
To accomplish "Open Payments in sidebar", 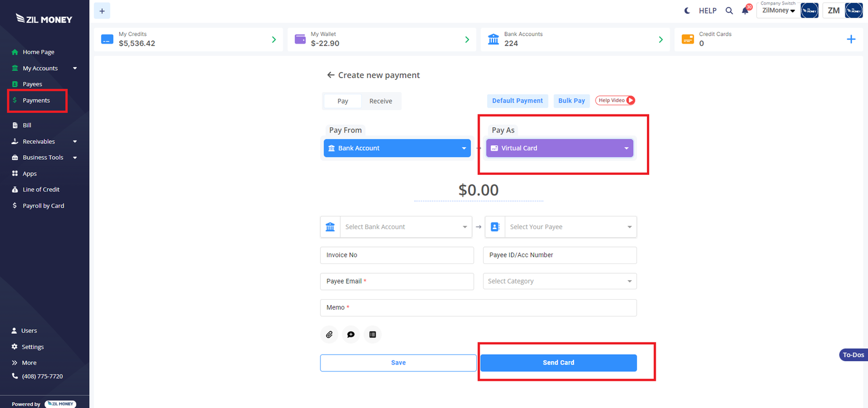I will (x=36, y=101).
